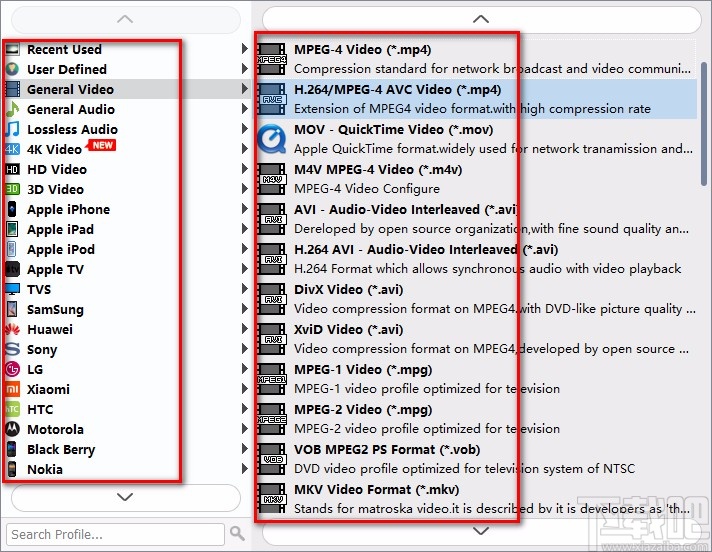The image size is (712, 552).
Task: Expand the Xiaomi submenu arrow
Action: 245,389
